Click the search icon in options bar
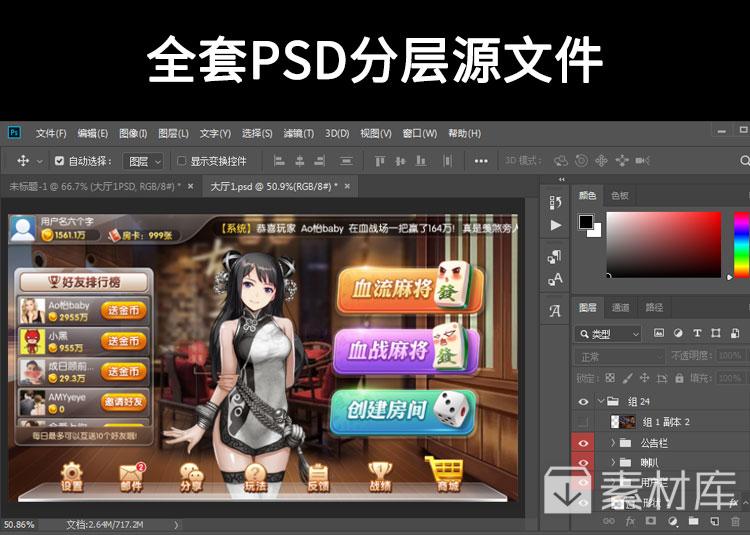Image resolution: width=750 pixels, height=535 pixels. [744, 161]
